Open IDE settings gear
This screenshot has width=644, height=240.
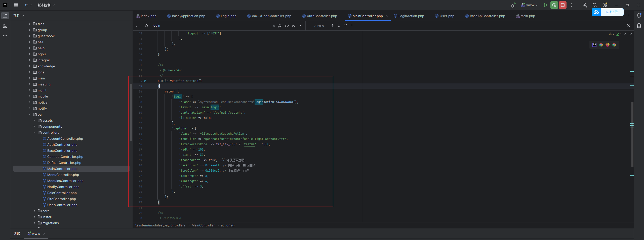click(605, 5)
